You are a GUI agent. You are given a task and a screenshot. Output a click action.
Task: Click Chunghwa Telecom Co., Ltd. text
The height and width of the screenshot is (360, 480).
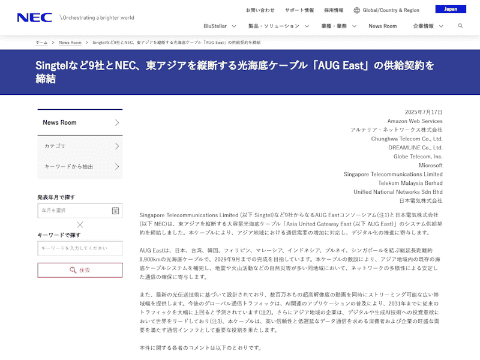(x=407, y=139)
